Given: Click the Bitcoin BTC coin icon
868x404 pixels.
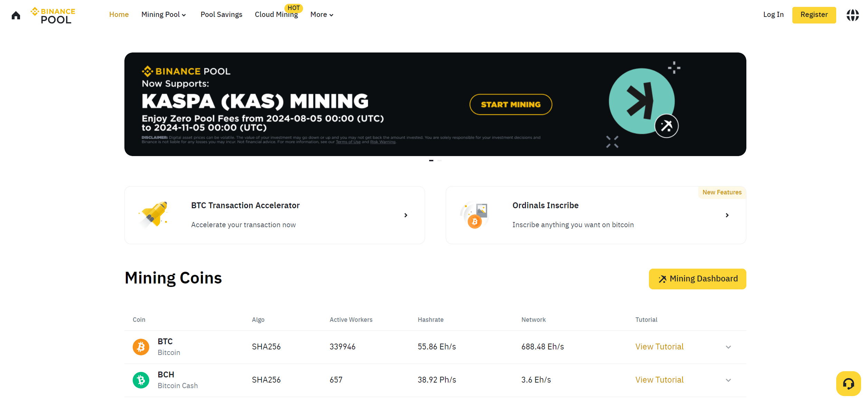Looking at the screenshot, I should 141,347.
